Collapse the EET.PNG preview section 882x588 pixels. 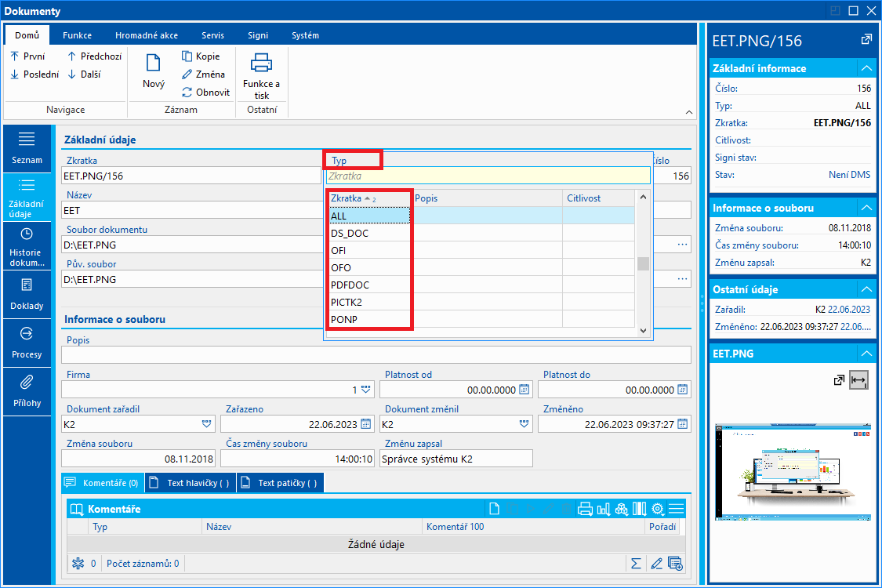tap(866, 354)
